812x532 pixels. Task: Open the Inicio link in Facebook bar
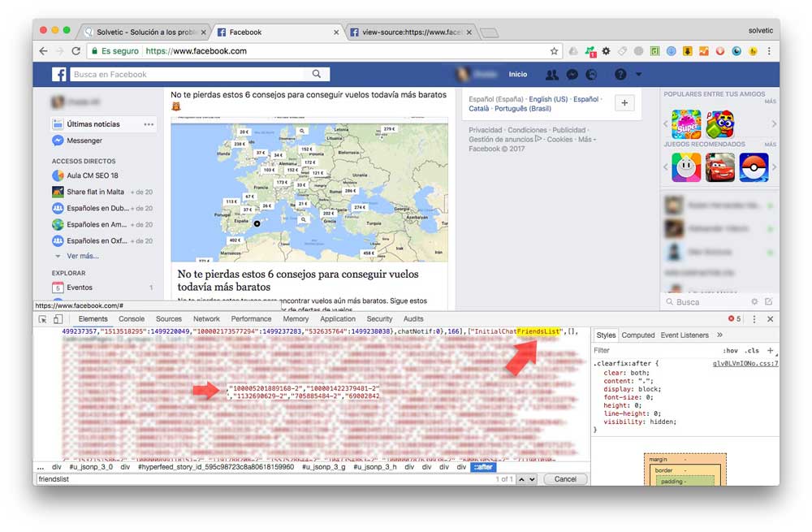[x=518, y=75]
